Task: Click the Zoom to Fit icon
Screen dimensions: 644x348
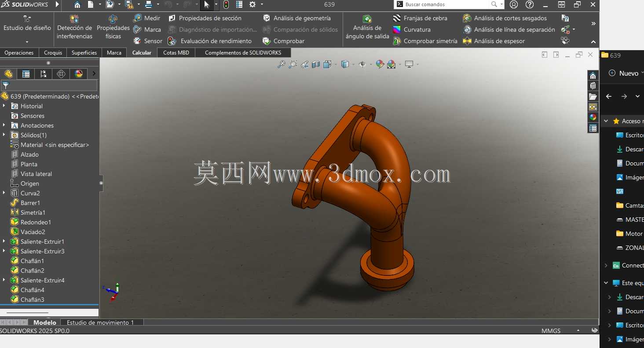Action: (x=281, y=64)
